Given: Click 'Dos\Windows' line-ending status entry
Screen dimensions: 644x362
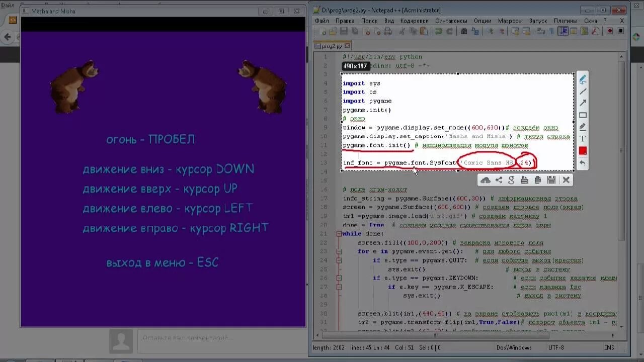Looking at the screenshot, I should tap(514, 347).
